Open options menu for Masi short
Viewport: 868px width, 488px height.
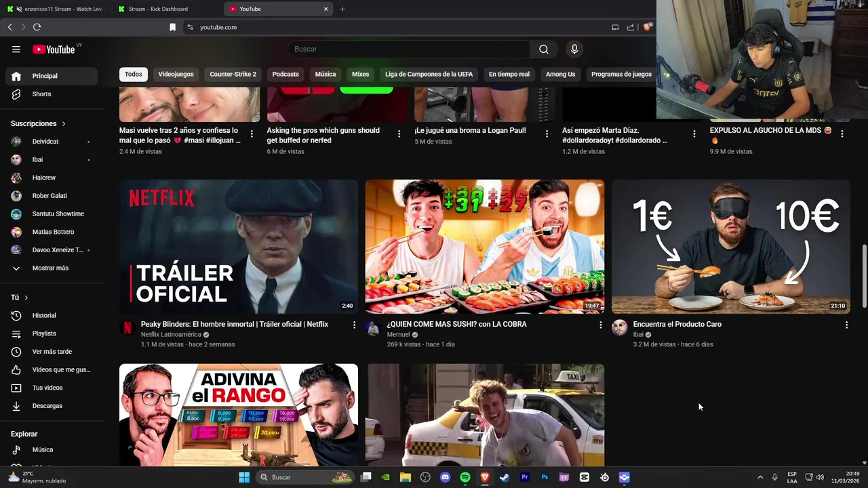pyautogui.click(x=252, y=134)
